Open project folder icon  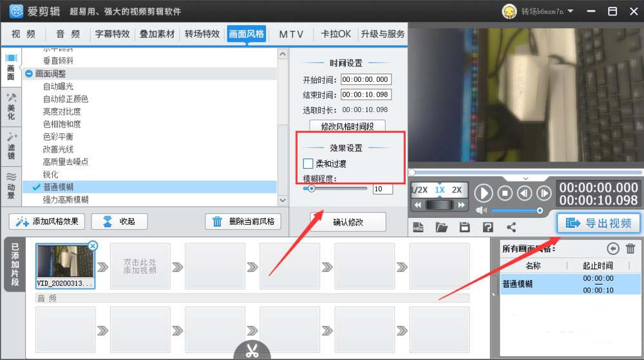tap(442, 227)
